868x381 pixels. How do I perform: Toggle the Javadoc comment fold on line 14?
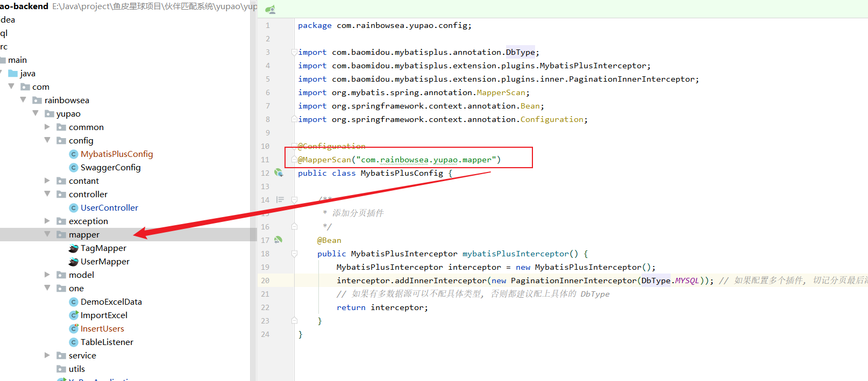click(294, 200)
